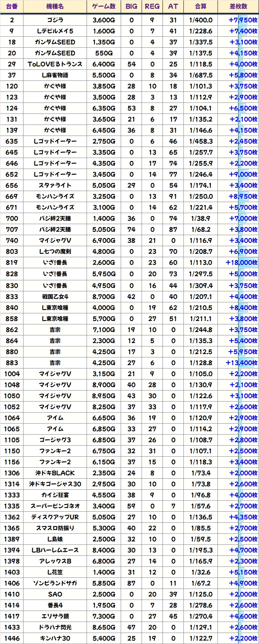Click the +13,400枚 difference value
This screenshot has width=259, height=644.
coord(242,363)
